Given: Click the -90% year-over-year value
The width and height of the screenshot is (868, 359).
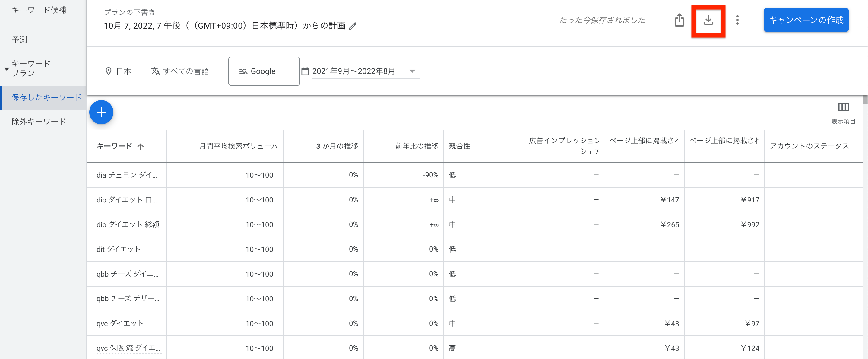Looking at the screenshot, I should click(x=430, y=175).
